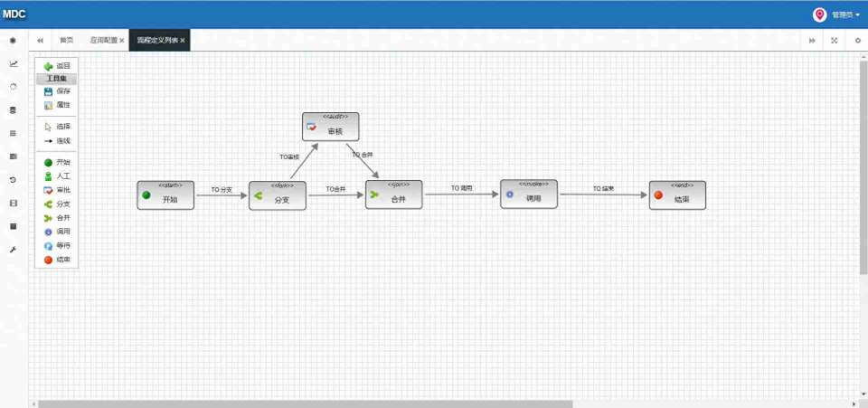Toggle fullscreen expand icon in tab bar
Image resolution: width=868 pixels, height=408 pixels.
click(835, 41)
